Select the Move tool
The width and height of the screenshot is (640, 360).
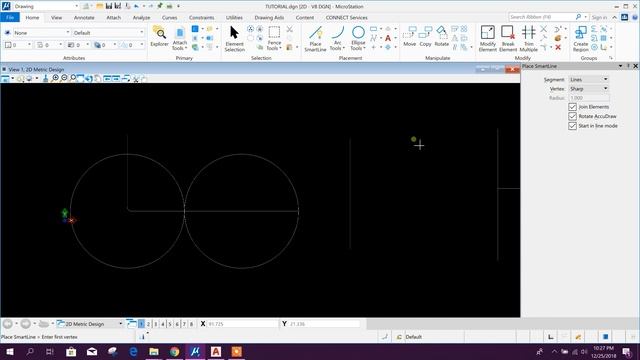409,37
